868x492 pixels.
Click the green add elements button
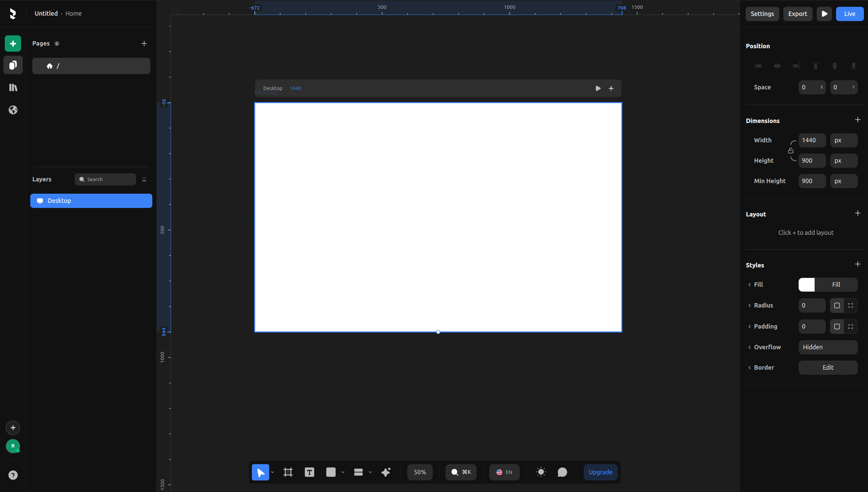pos(13,43)
